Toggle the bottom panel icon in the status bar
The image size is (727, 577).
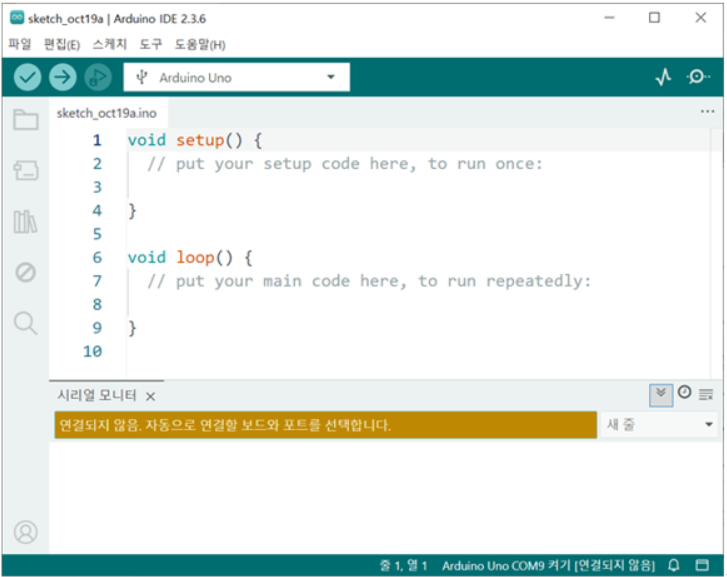(702, 565)
